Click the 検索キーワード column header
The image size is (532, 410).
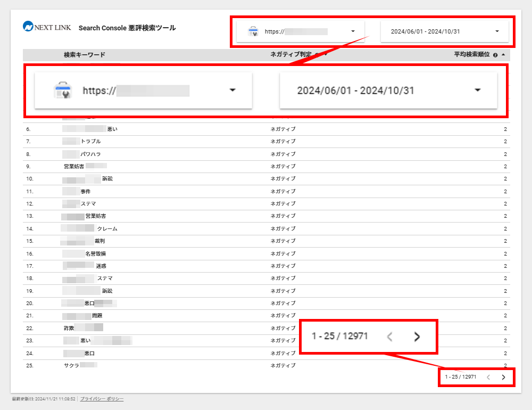[x=84, y=55]
